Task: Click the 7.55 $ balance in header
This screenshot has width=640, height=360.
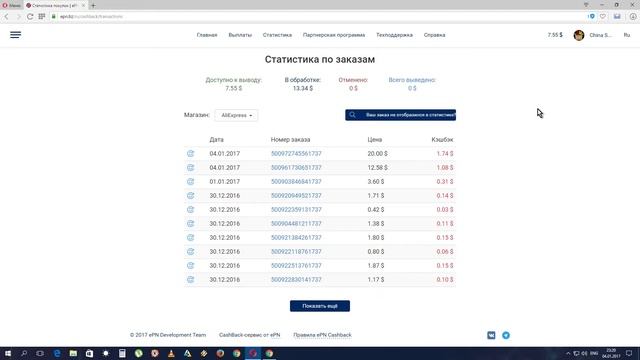Action: coord(555,35)
